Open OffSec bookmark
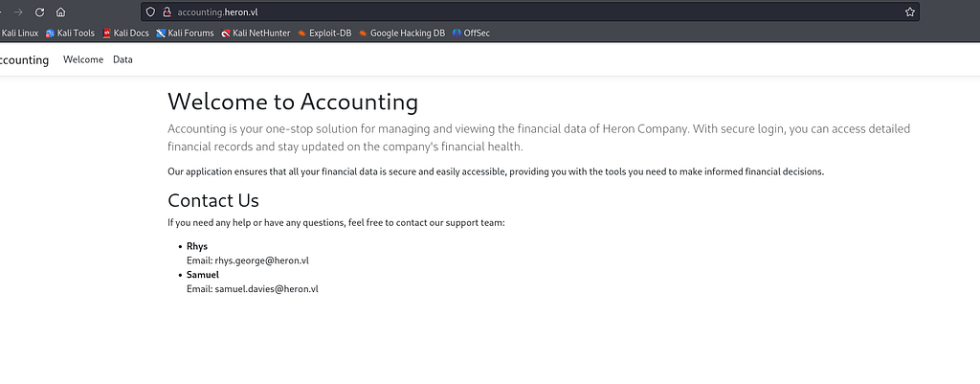This screenshot has height=384, width=980. click(x=471, y=34)
